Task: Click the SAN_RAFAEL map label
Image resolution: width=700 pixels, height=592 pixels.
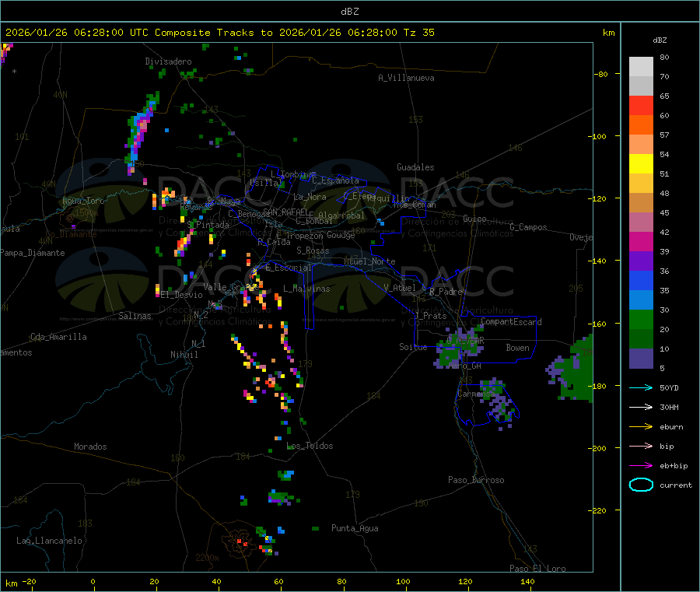Action: click(285, 212)
